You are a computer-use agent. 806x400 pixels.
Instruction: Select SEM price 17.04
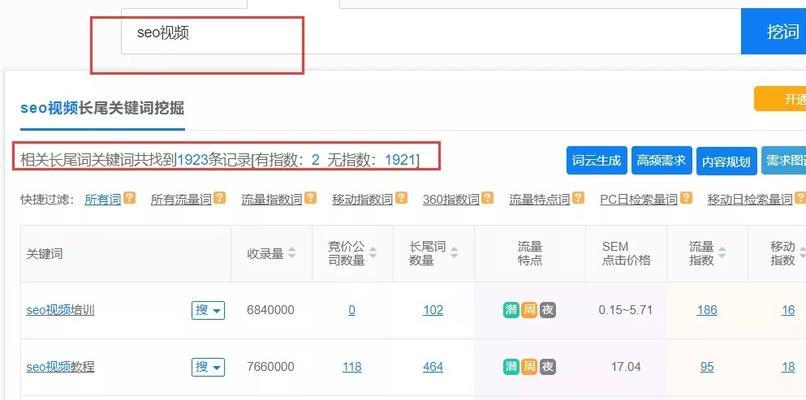pyautogui.click(x=626, y=367)
